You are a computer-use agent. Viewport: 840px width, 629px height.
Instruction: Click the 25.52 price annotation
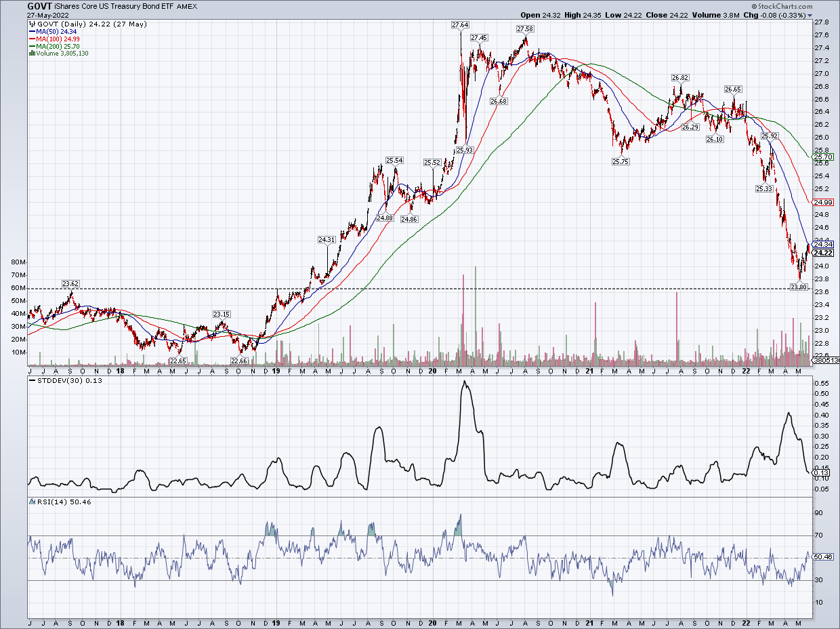pyautogui.click(x=432, y=162)
